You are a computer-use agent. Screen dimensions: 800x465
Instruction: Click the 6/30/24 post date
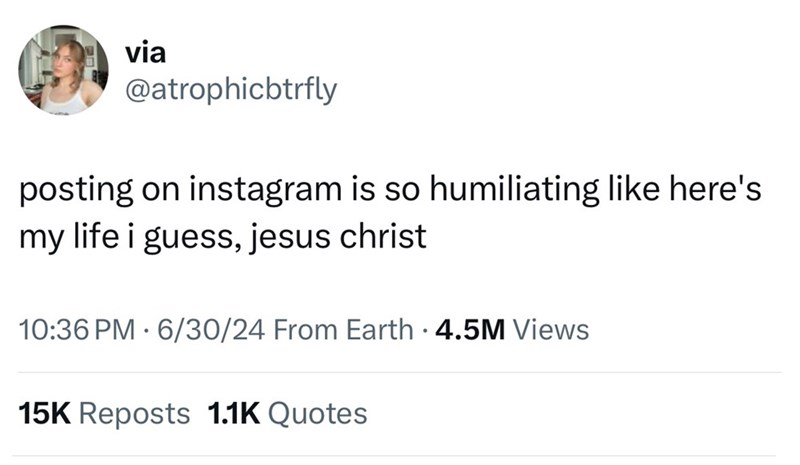tap(197, 328)
